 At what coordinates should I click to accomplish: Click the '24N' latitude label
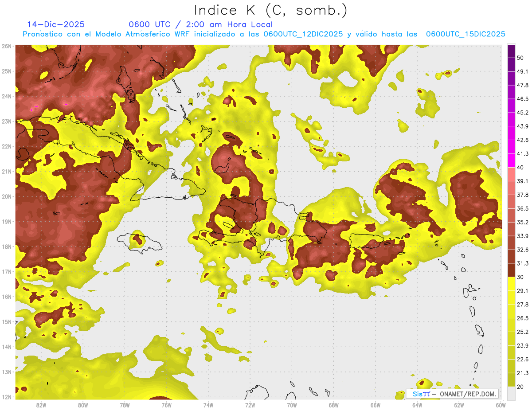point(6,96)
